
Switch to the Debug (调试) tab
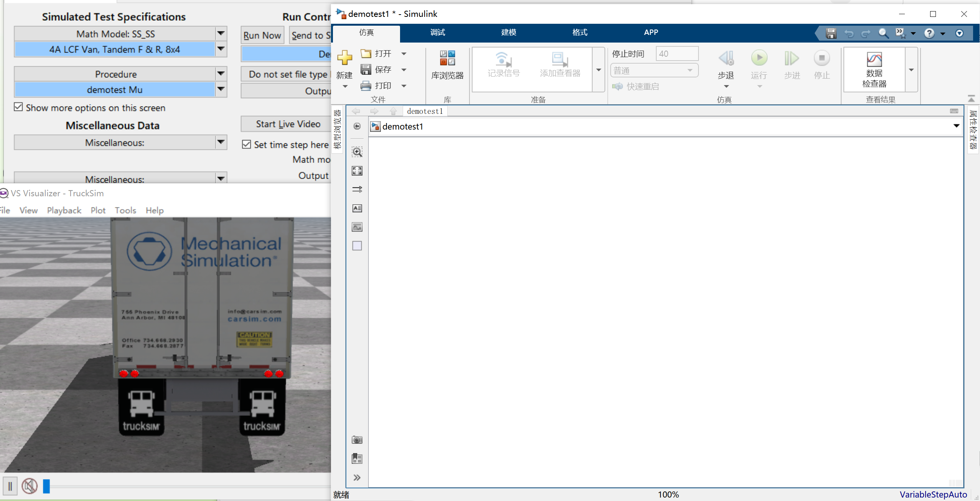click(438, 33)
